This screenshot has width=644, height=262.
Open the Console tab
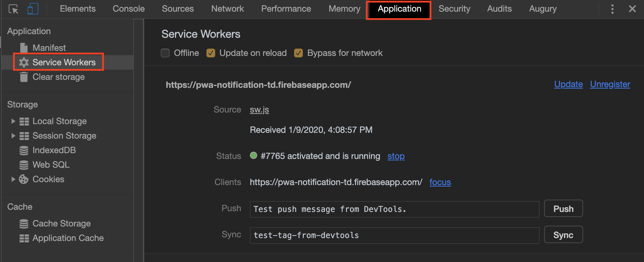tap(129, 9)
